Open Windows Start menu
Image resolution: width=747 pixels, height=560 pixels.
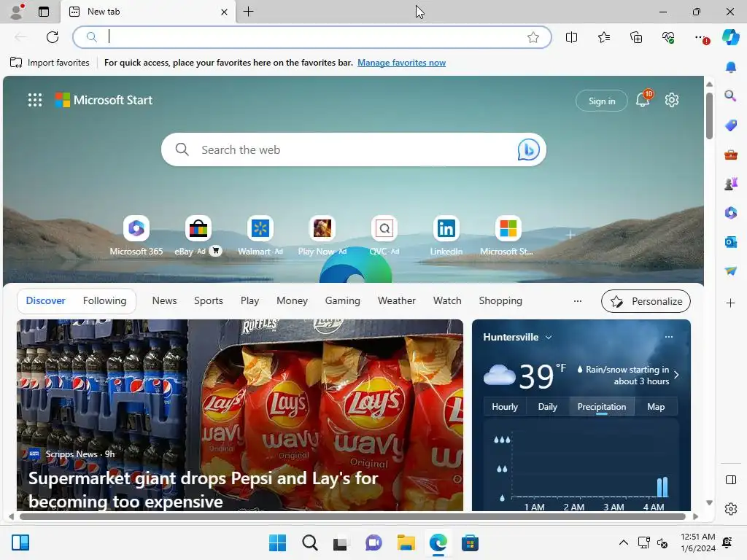tap(277, 542)
